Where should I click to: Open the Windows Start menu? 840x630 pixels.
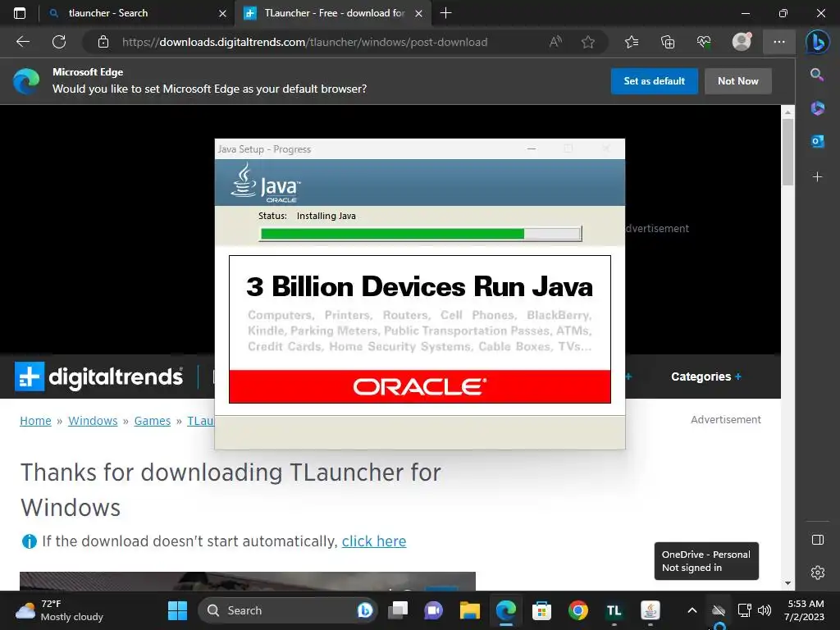(x=177, y=610)
